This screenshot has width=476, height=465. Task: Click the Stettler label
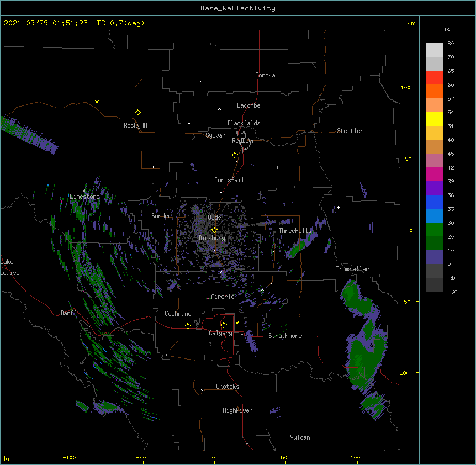[350, 131]
